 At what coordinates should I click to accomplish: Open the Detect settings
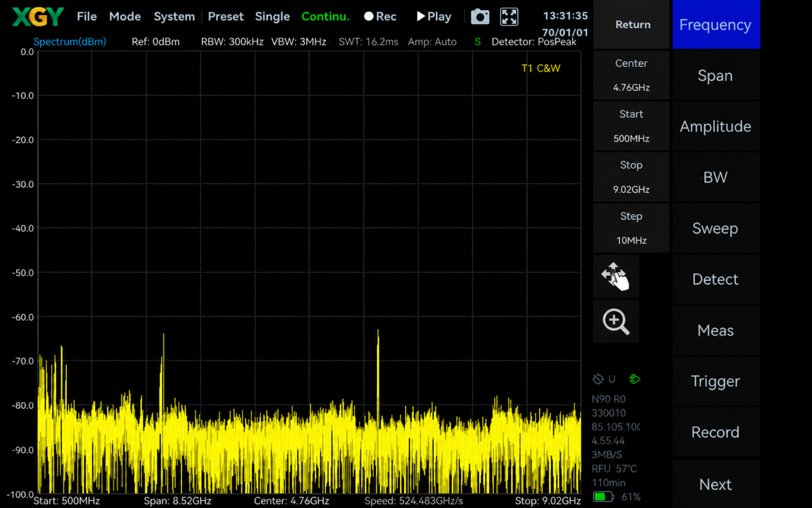716,279
